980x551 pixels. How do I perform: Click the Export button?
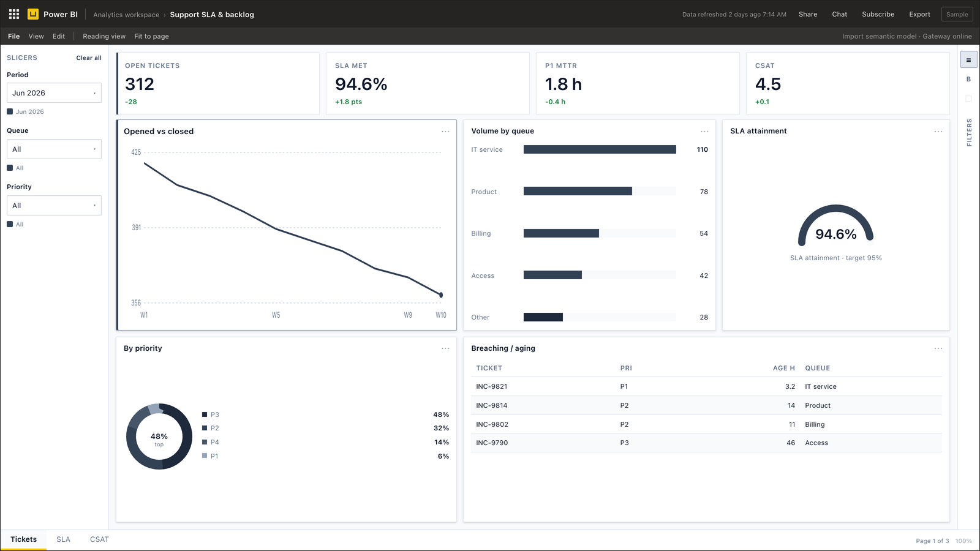click(x=919, y=14)
